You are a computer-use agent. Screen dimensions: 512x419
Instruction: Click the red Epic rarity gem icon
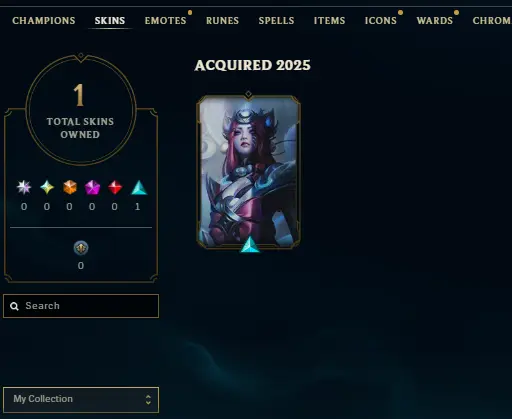click(115, 187)
